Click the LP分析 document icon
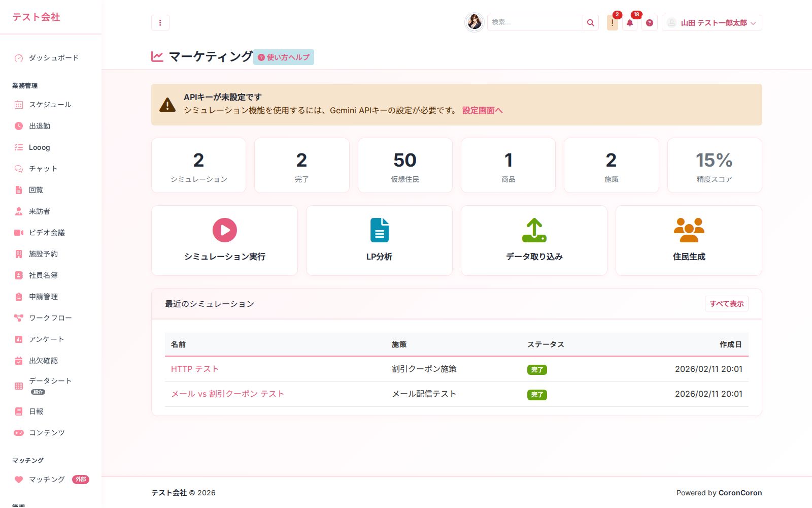This screenshot has width=812, height=508. tap(380, 230)
